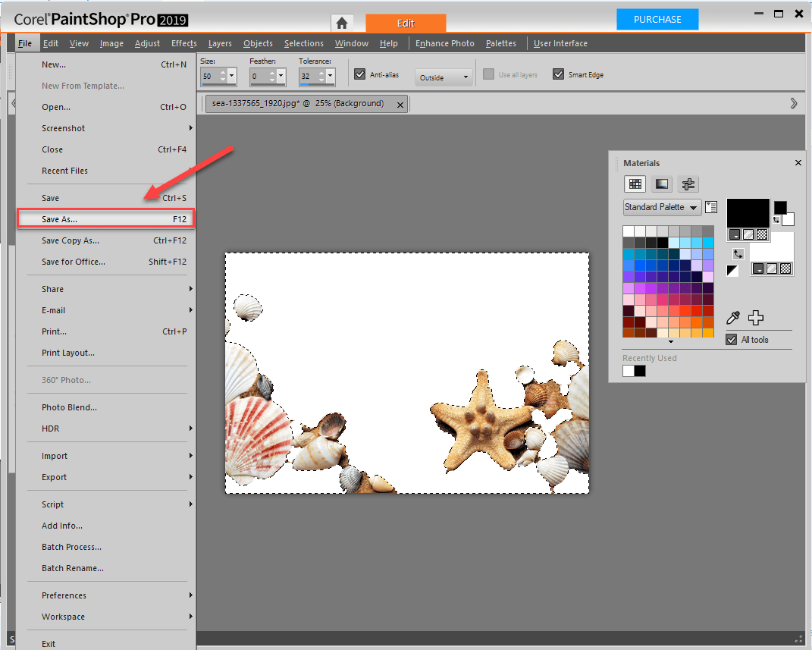Swap foreground and background colors

pyautogui.click(x=778, y=219)
